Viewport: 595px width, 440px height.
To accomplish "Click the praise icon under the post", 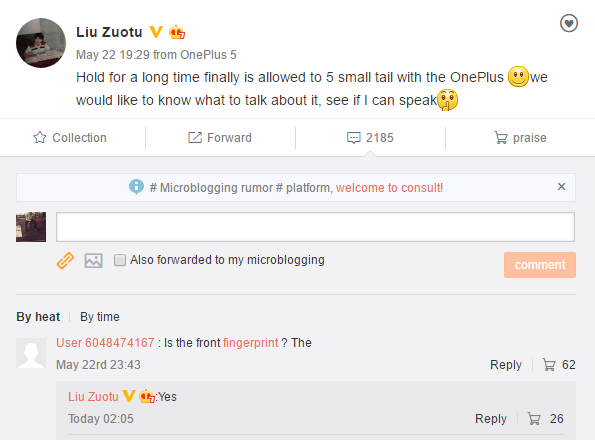I will click(501, 138).
